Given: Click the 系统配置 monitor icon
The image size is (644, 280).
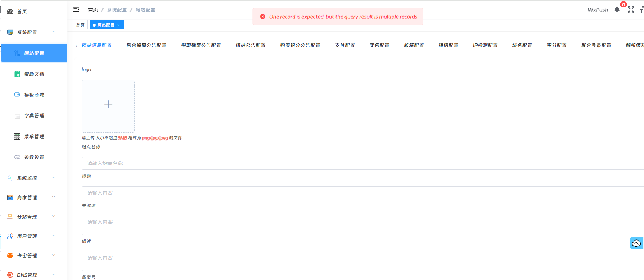Looking at the screenshot, I should pos(10,32).
